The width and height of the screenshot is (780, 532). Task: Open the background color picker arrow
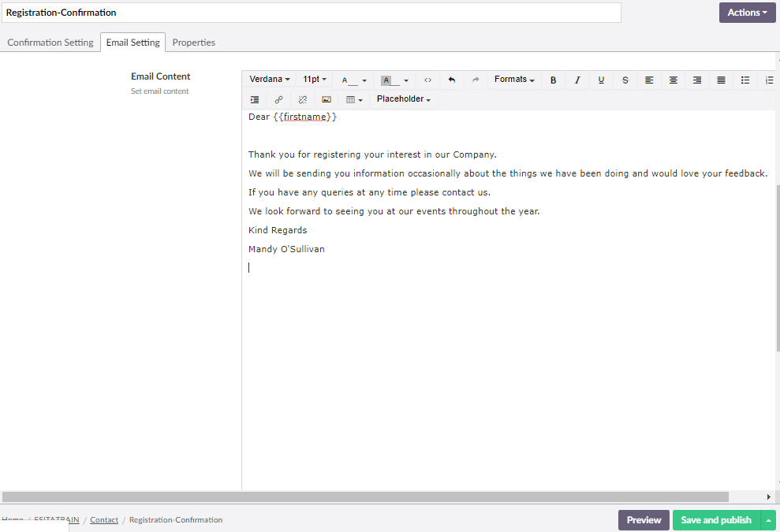pos(406,80)
